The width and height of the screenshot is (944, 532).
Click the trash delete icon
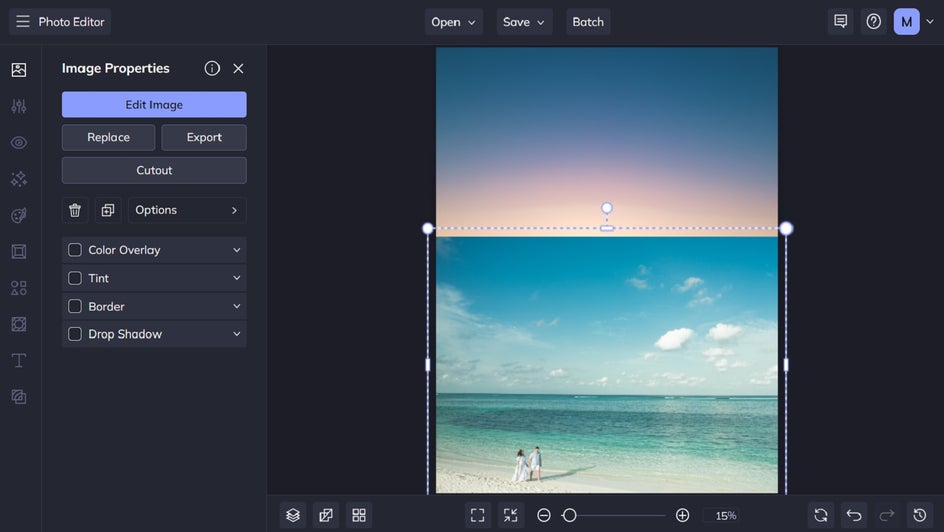click(75, 210)
